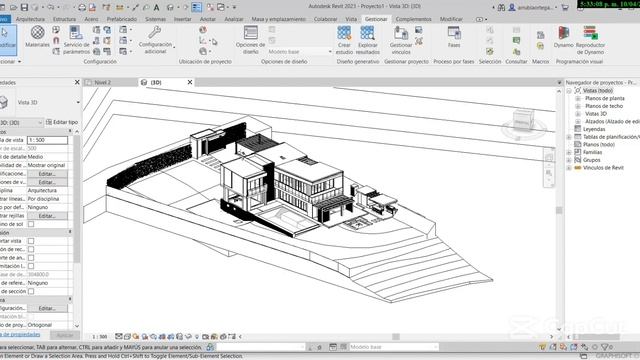The height and width of the screenshot is (360, 640).
Task: Click the Text 'A' tool in quick access toolbar
Action: (156, 7)
